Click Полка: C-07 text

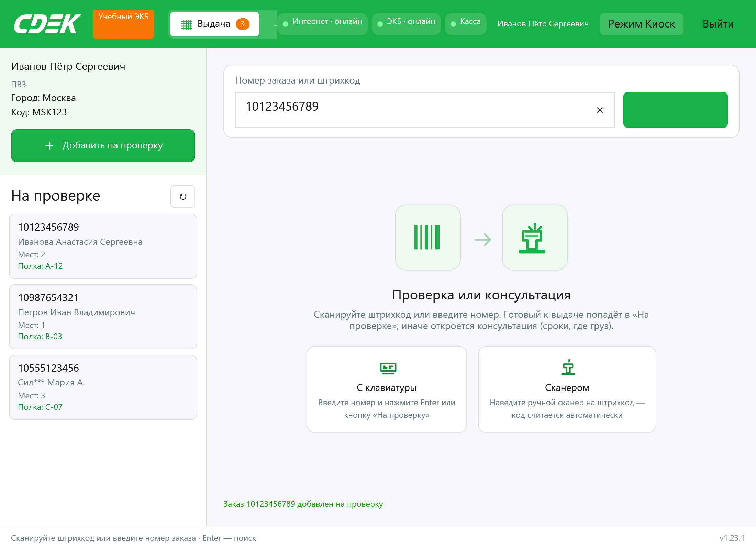pos(40,407)
